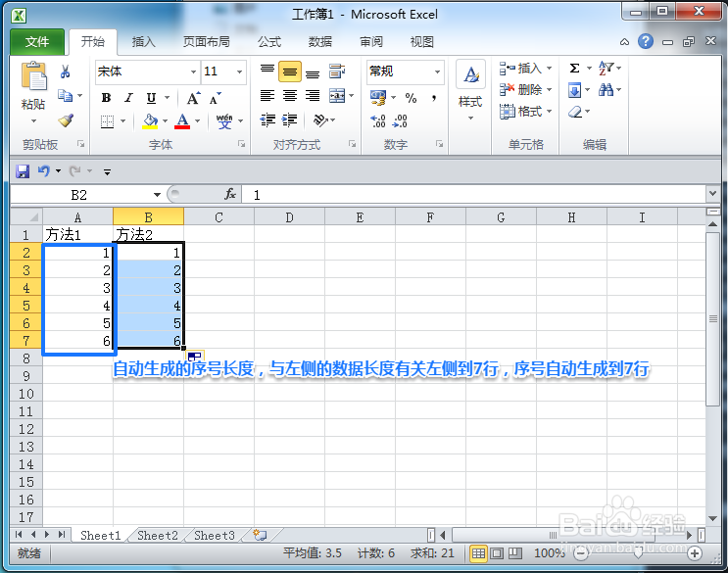Click the increase indent icon

290,120
